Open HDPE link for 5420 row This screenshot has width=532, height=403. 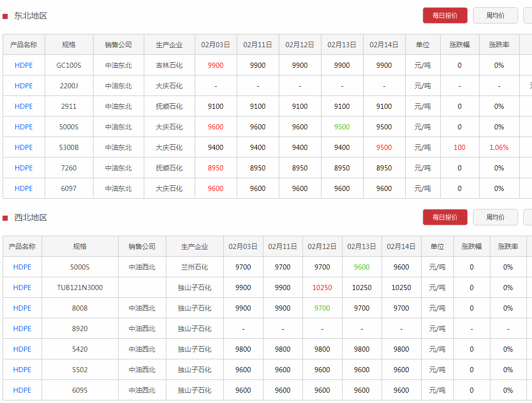[22, 349]
